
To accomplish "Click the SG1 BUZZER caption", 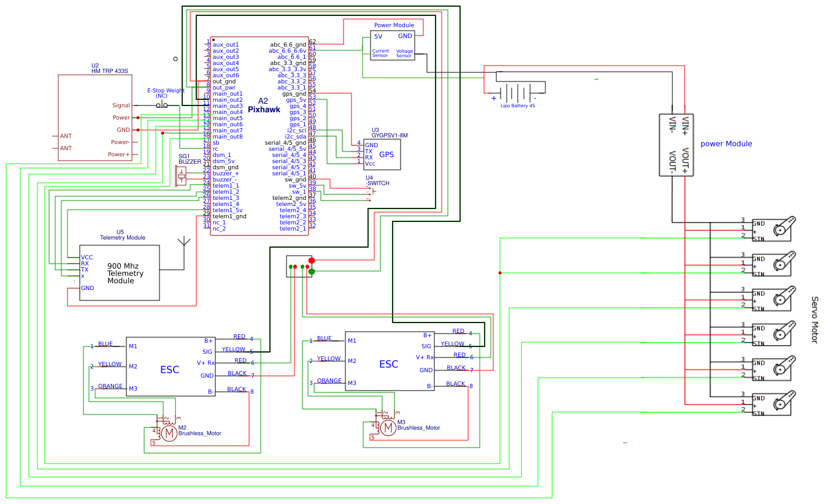I will point(190,159).
